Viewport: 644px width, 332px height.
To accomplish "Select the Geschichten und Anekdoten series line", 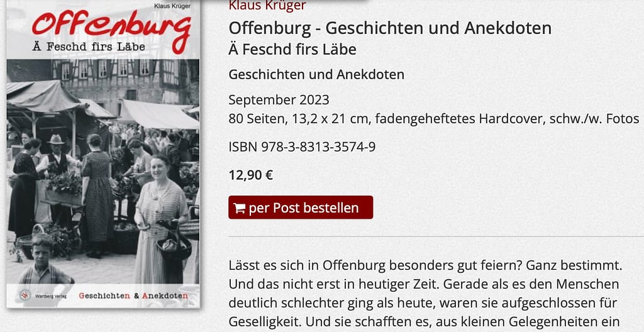I will click(x=316, y=75).
